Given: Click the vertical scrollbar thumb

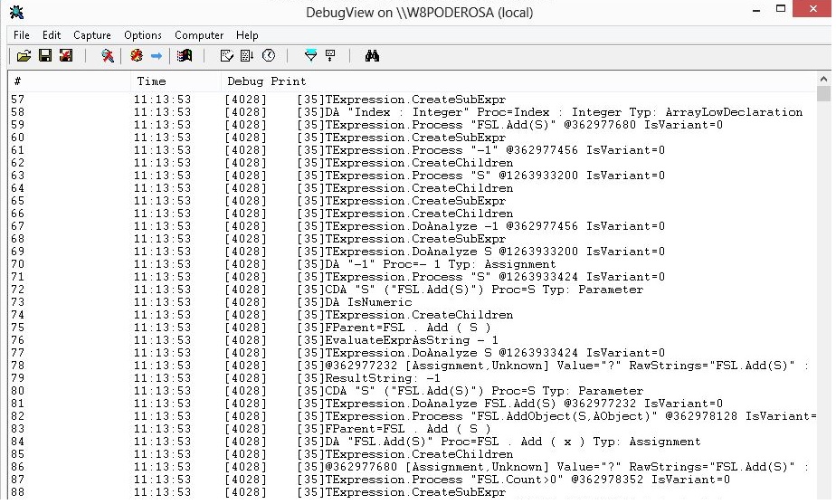Looking at the screenshot, I should (823, 93).
